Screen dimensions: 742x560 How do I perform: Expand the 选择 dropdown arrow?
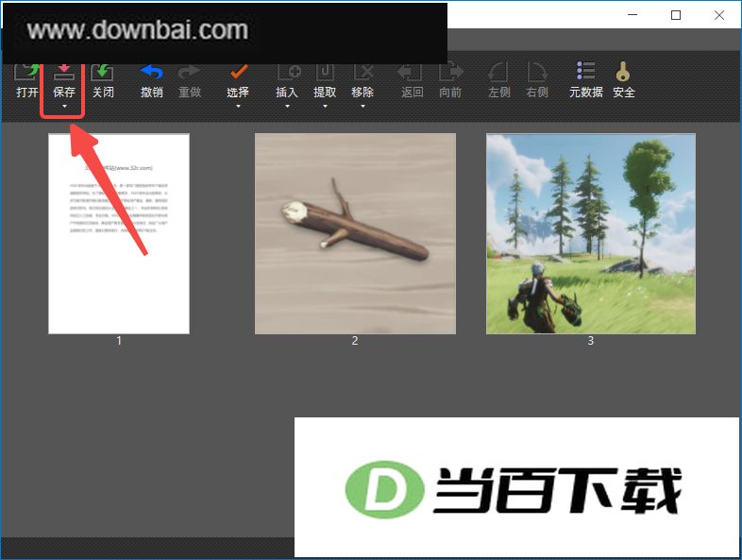click(238, 107)
